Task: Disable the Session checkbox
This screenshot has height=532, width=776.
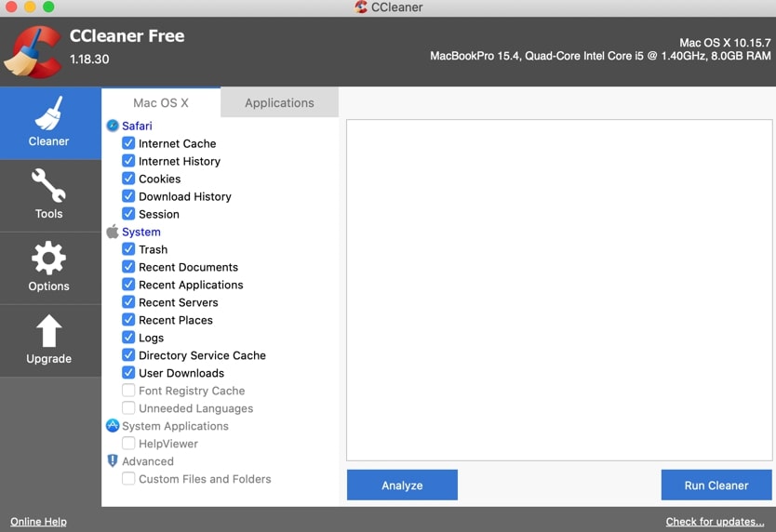Action: tap(128, 214)
